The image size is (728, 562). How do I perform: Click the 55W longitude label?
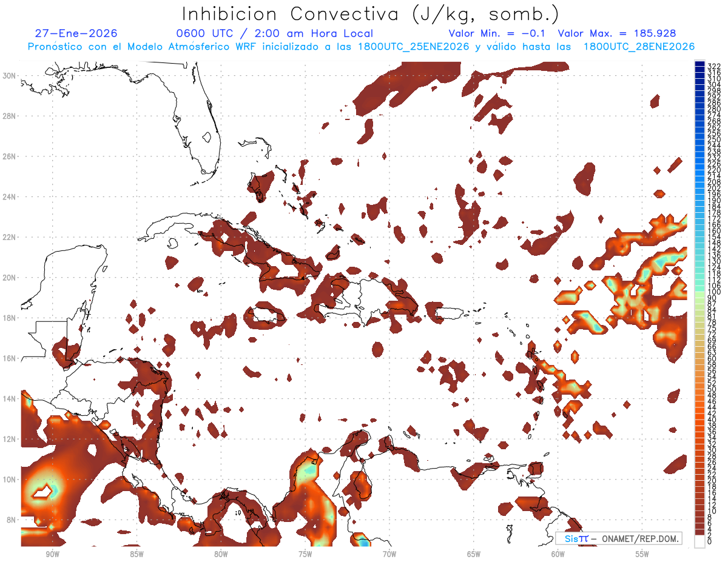pyautogui.click(x=642, y=554)
